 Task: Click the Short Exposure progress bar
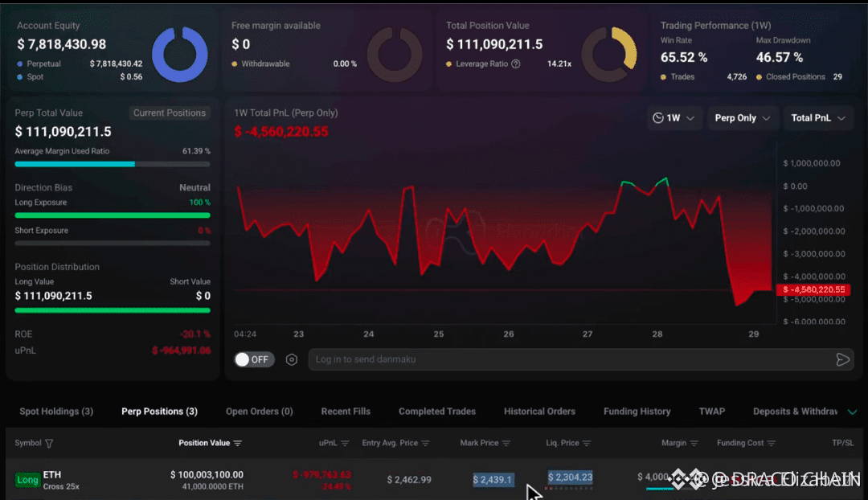click(113, 243)
